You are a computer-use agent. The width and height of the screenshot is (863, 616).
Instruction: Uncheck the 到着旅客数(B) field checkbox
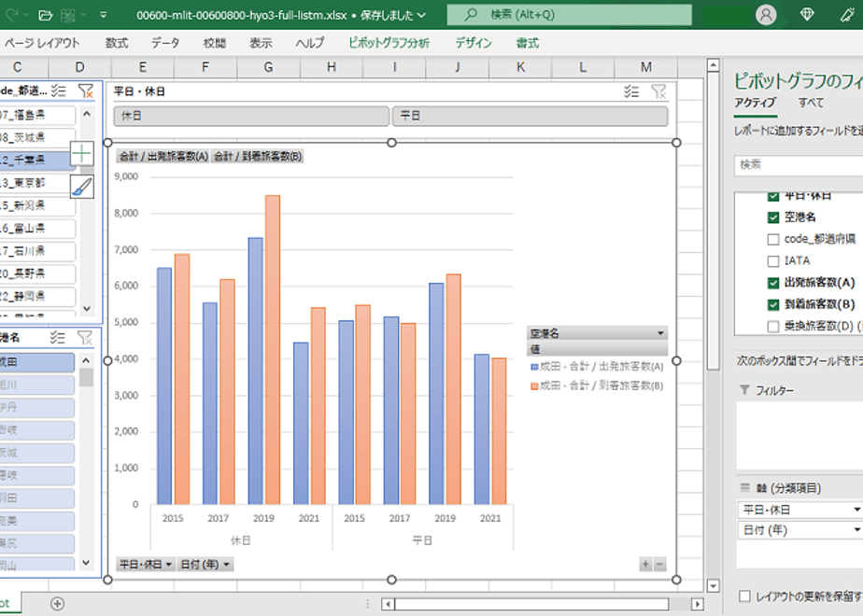[x=773, y=304]
